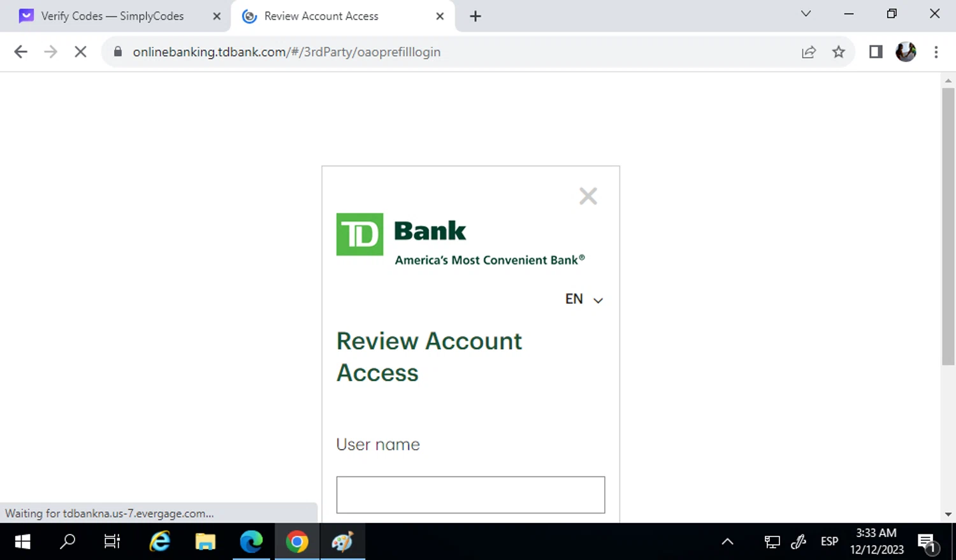Click the network icon in system tray
Screen dimensions: 956x560
pos(772,542)
